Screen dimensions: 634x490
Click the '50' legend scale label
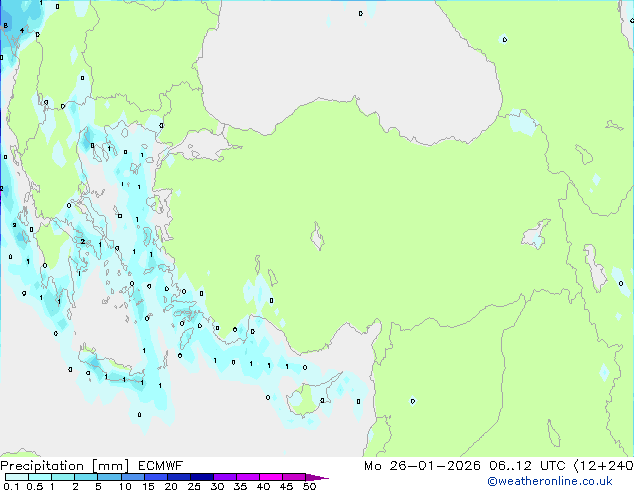pyautogui.click(x=309, y=486)
